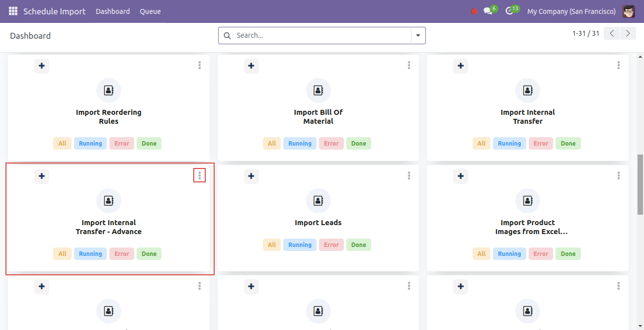Image resolution: width=644 pixels, height=330 pixels.
Task: Open kebab menu on Import Internal Transfer card
Action: click(619, 65)
